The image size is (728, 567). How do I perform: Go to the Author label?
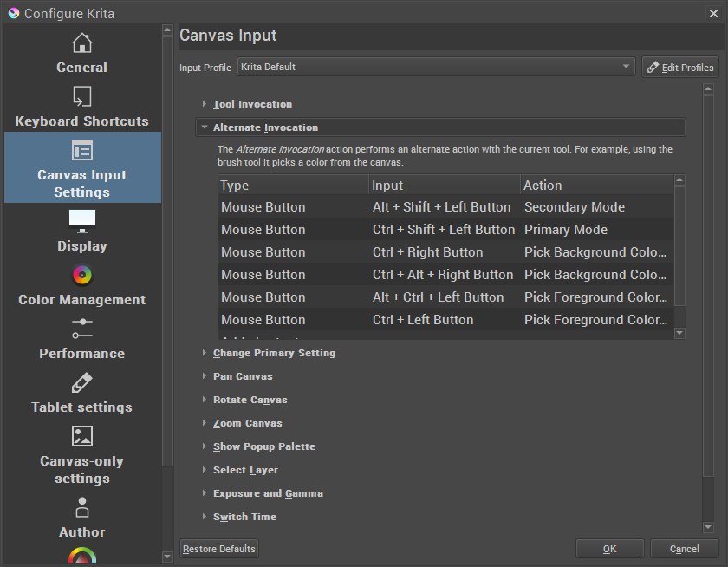point(82,532)
